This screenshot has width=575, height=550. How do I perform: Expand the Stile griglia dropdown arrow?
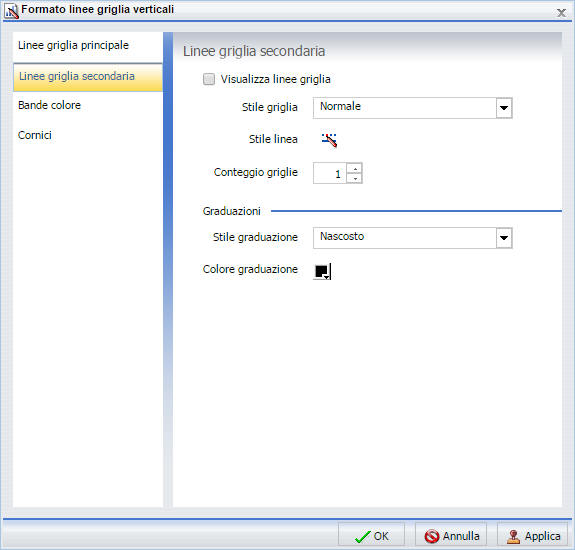[504, 108]
